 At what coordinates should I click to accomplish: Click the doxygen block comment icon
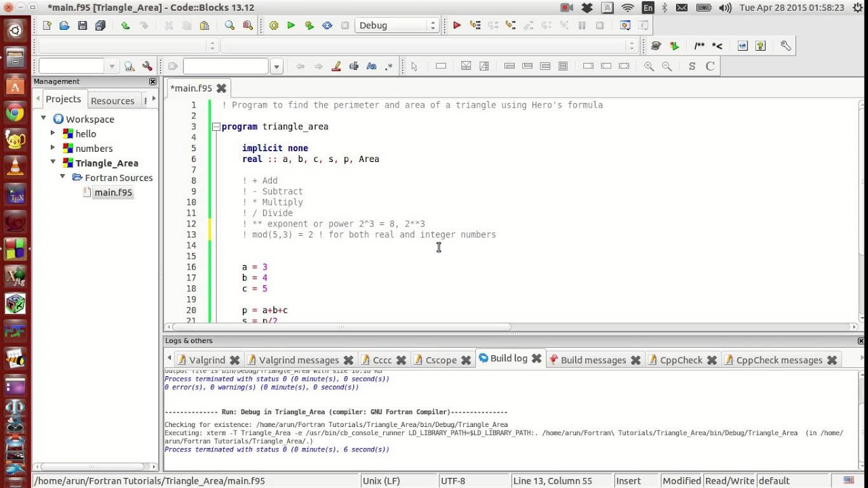pyautogui.click(x=699, y=45)
